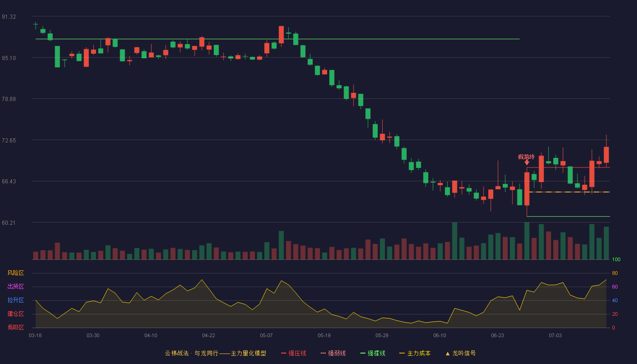Viewport: 637px width, 364px height.
Task: Click the last red candlestick on the right
Action: pyautogui.click(x=606, y=155)
